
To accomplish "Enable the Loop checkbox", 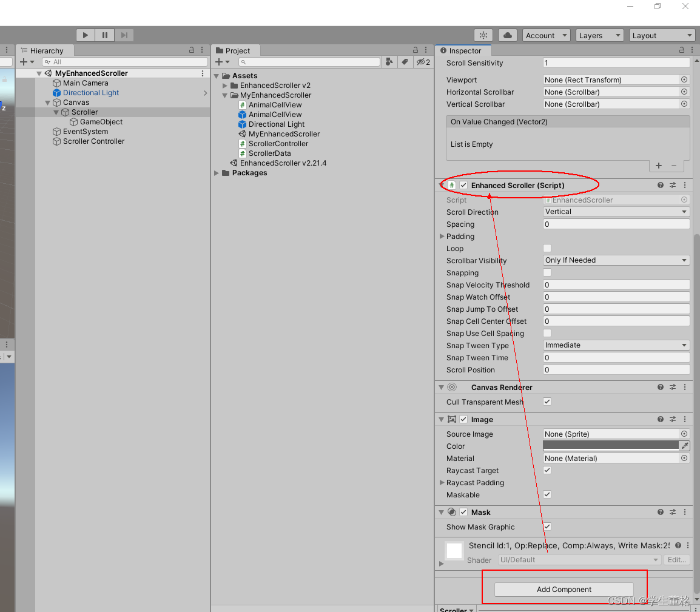I will coord(547,248).
